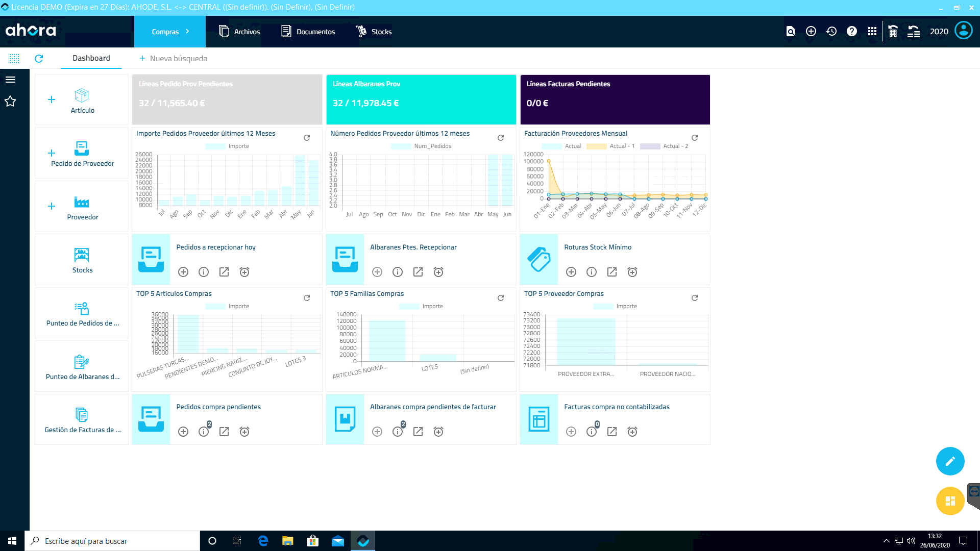Refresh the dashboard using reload icon
980x551 pixels.
(x=39, y=59)
